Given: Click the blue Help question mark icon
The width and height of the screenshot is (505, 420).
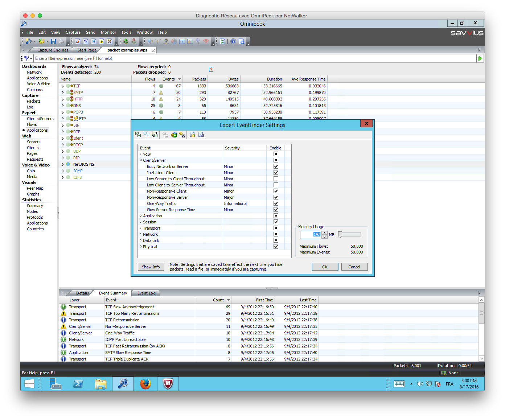Looking at the screenshot, I should click(233, 41).
